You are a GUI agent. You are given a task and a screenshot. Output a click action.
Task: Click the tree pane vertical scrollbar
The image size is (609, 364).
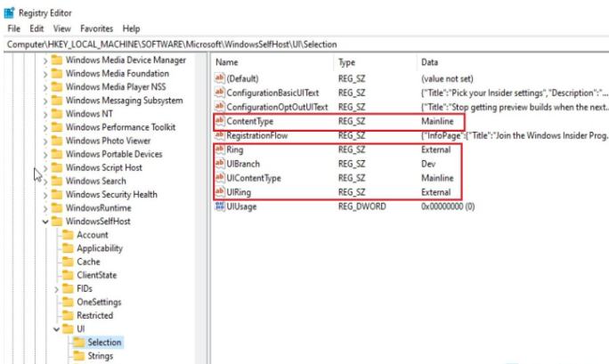click(201, 208)
